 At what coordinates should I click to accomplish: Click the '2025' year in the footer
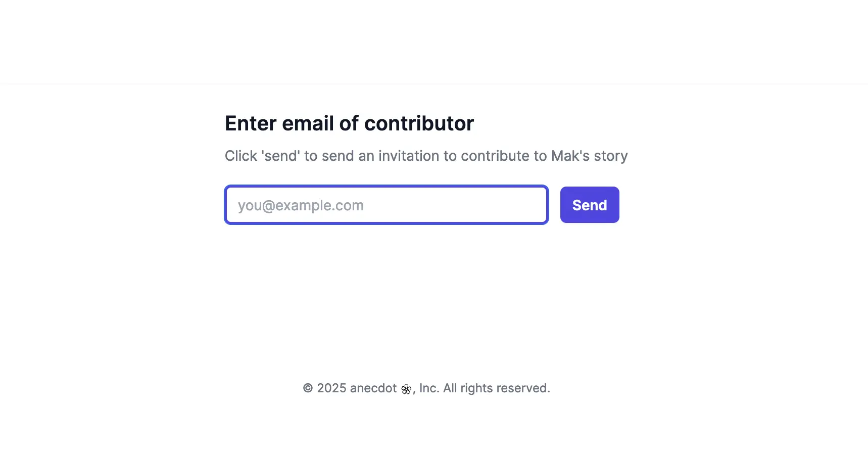(x=331, y=388)
